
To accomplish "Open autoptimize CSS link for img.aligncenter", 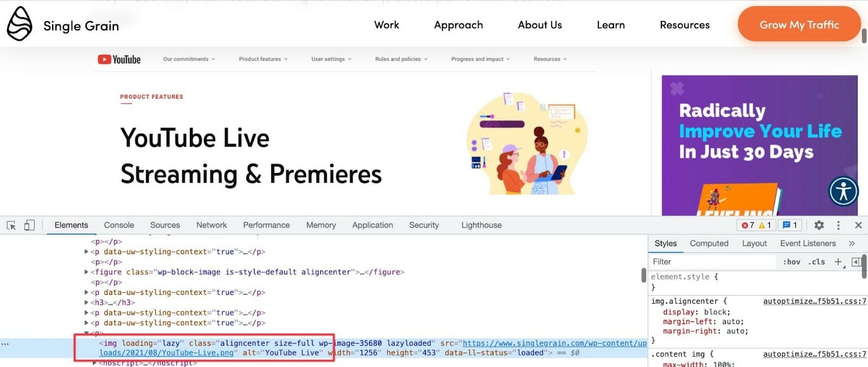I will point(814,301).
